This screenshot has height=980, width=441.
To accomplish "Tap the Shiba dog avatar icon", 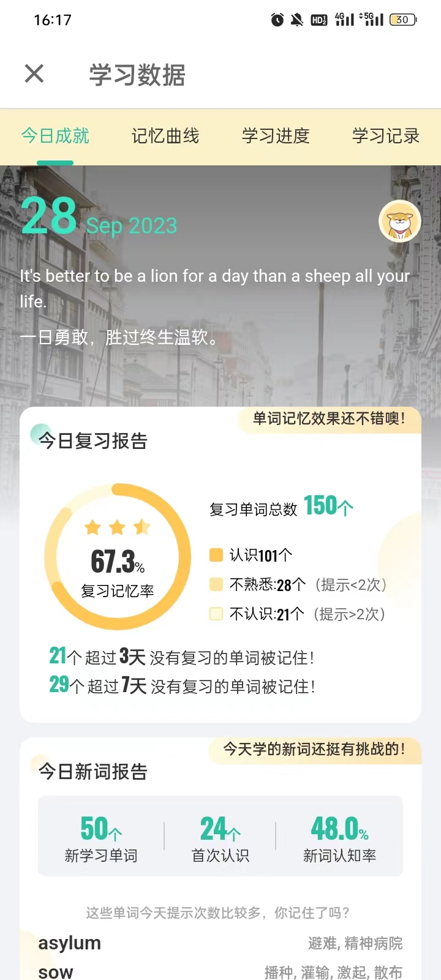I will 400,221.
